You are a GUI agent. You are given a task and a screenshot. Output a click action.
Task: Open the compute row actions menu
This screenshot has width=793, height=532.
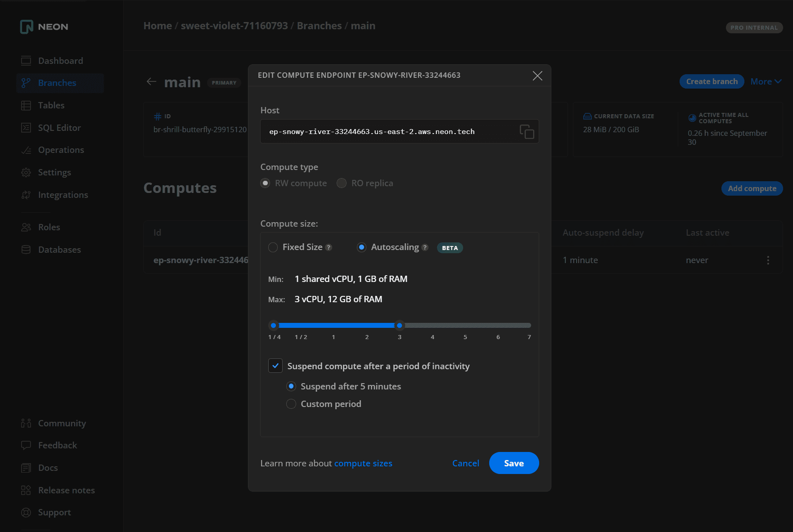coord(768,260)
